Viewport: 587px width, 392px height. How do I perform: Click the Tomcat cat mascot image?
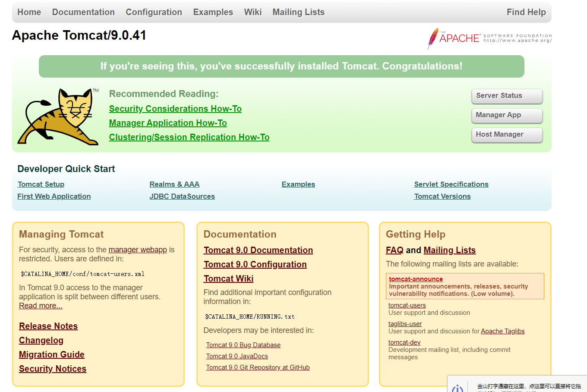(58, 116)
